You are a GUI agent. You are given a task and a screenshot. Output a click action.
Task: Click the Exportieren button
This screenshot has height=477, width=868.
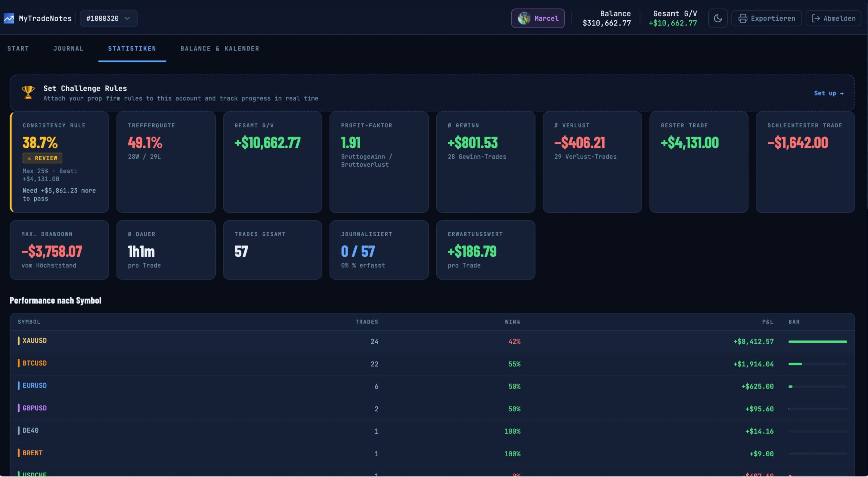[x=766, y=18]
